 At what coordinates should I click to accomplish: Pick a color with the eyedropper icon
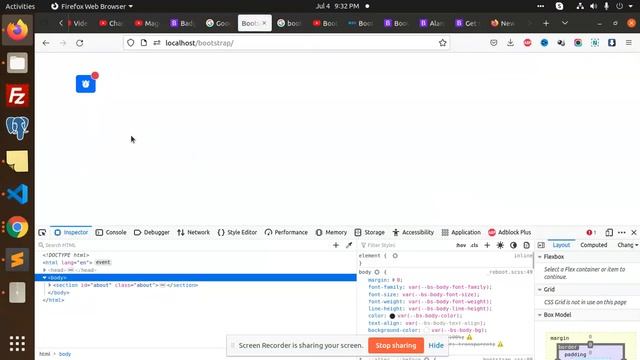[349, 245]
